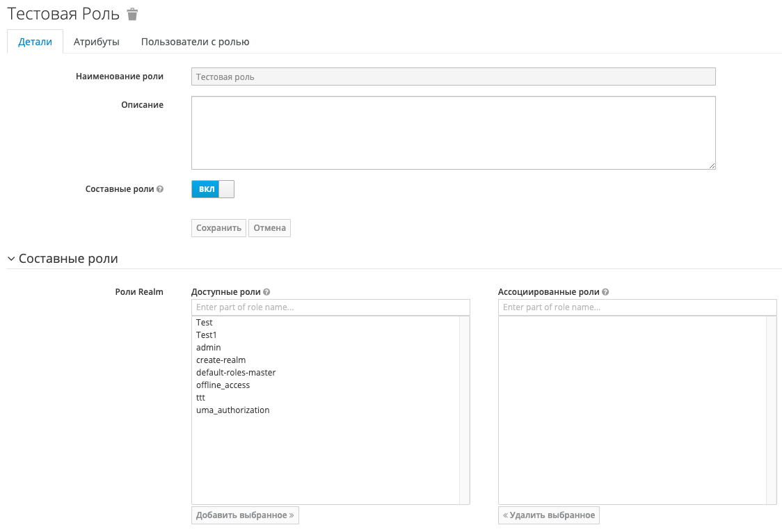The height and width of the screenshot is (532, 782).
Task: Choose offline_access from available roles
Action: click(x=223, y=385)
